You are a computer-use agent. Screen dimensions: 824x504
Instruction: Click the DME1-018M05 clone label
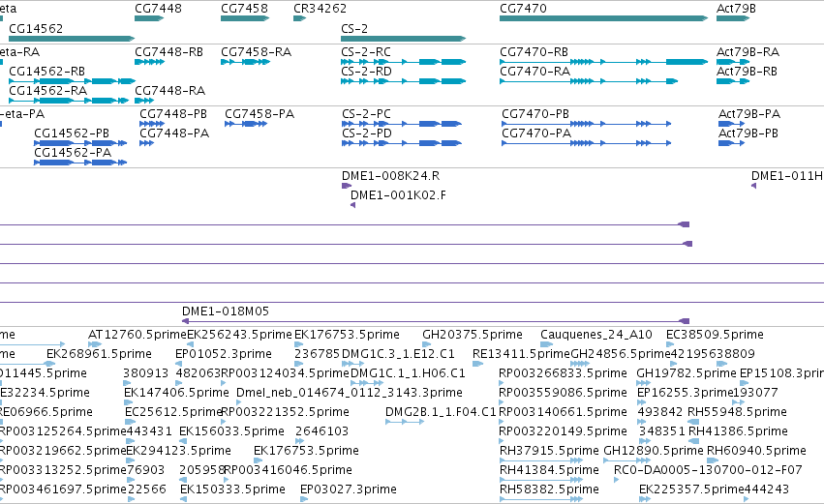coord(226,311)
